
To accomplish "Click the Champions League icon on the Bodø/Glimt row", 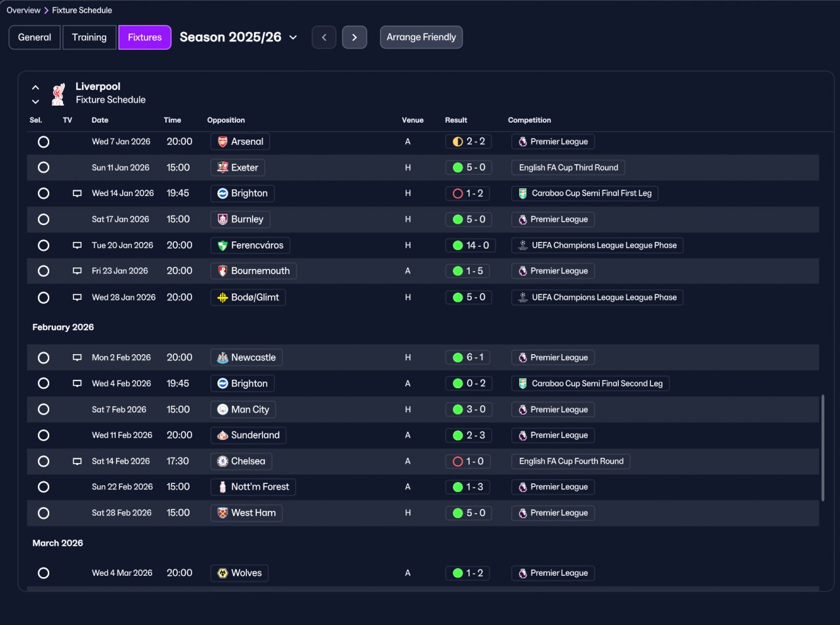I will (522, 297).
